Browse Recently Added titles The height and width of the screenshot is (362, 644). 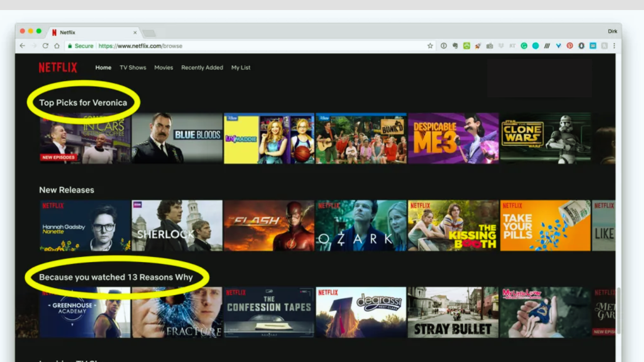click(x=202, y=67)
